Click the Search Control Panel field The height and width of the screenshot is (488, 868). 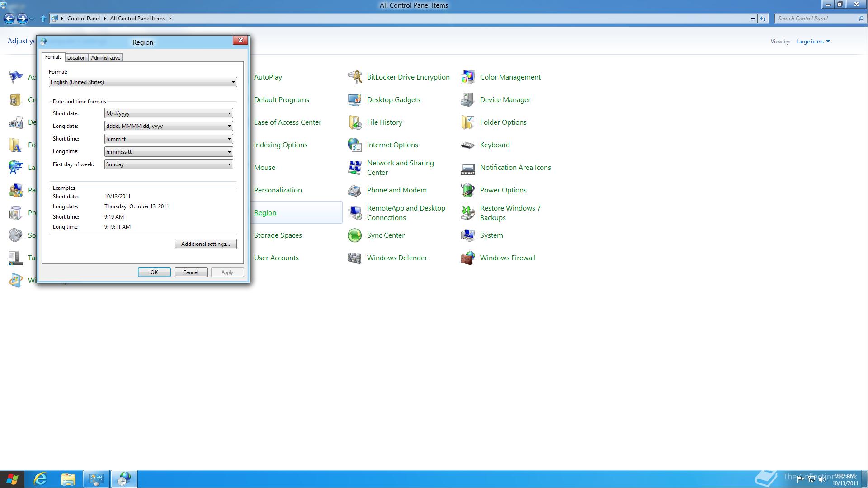click(x=816, y=19)
